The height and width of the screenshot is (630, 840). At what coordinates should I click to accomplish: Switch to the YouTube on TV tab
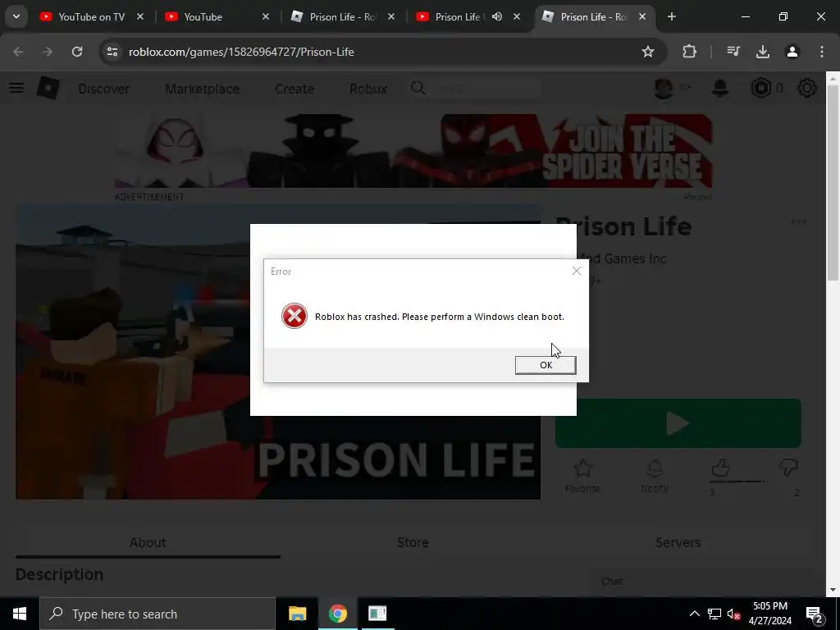[91, 16]
